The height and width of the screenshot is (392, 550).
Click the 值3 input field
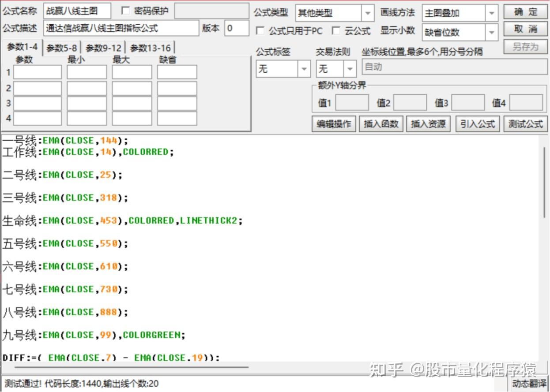pyautogui.click(x=468, y=102)
